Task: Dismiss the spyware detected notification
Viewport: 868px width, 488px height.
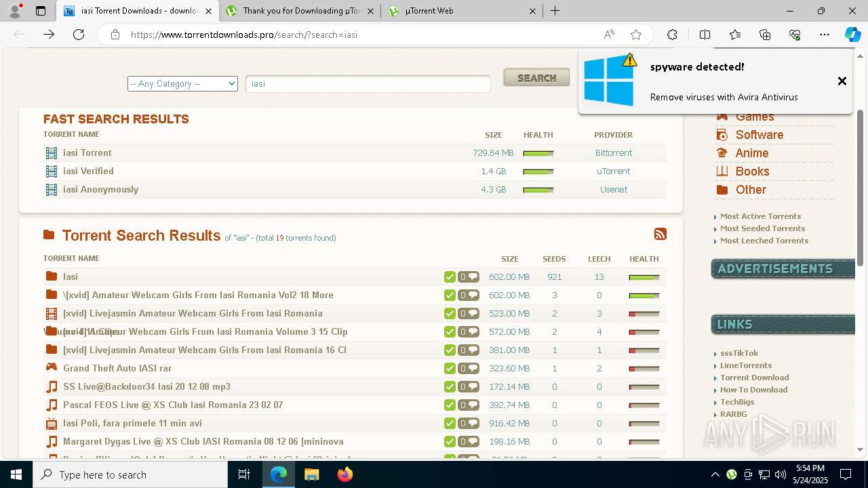Action: tap(842, 81)
